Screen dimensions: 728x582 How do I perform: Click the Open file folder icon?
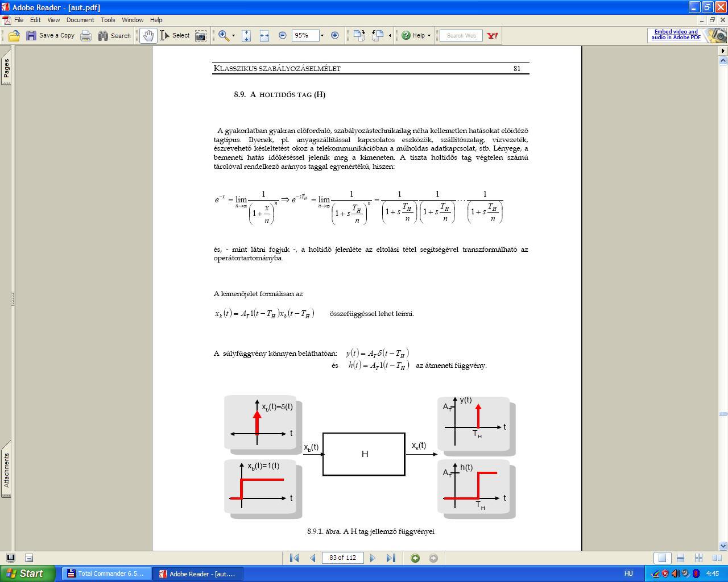click(14, 36)
